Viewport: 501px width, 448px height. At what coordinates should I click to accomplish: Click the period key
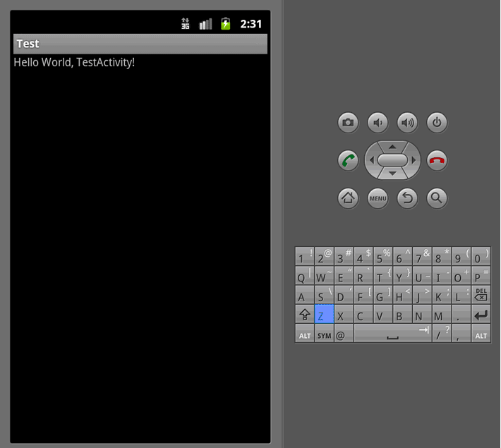tap(461, 314)
